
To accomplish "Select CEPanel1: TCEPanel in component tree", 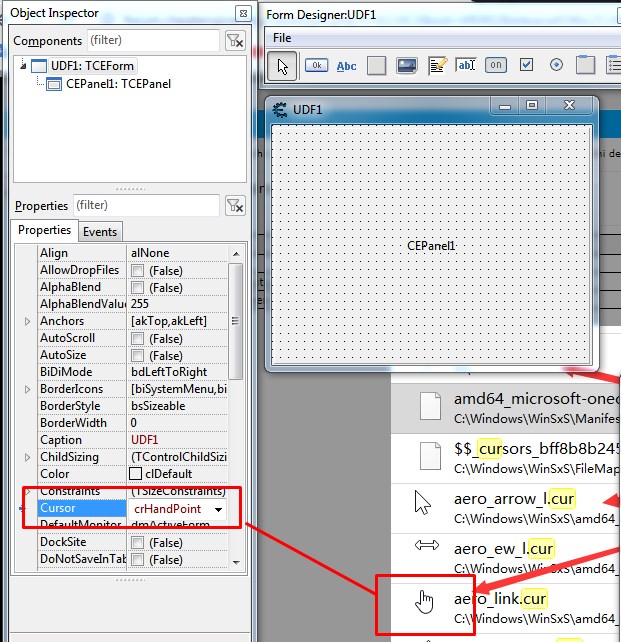I will (x=118, y=84).
